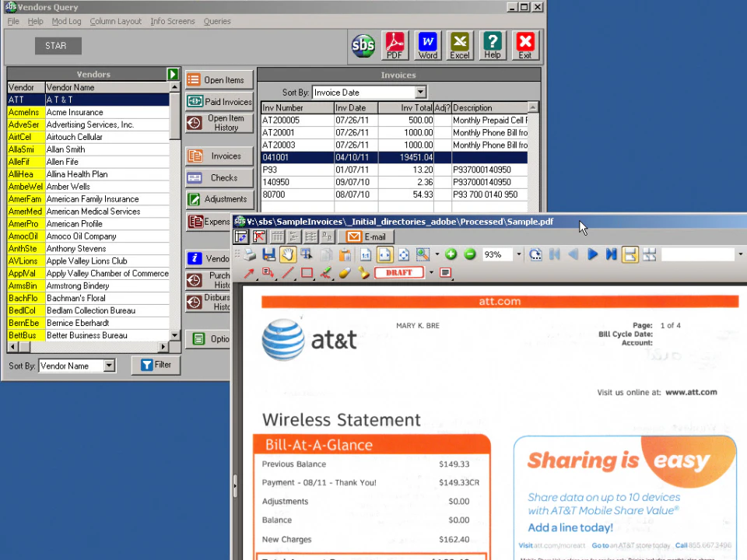Click the DRAFT stamp button

tap(399, 273)
